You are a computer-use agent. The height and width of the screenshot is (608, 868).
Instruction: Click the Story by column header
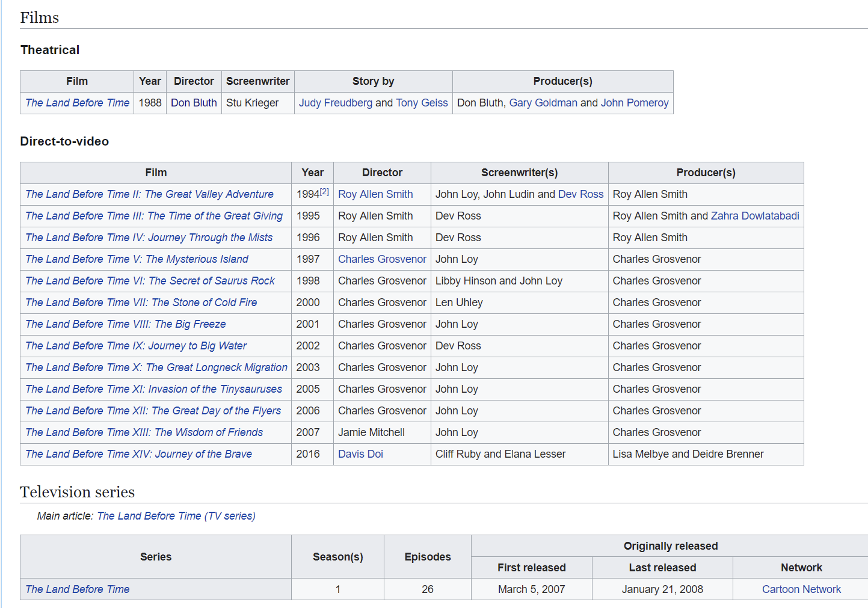(x=374, y=81)
